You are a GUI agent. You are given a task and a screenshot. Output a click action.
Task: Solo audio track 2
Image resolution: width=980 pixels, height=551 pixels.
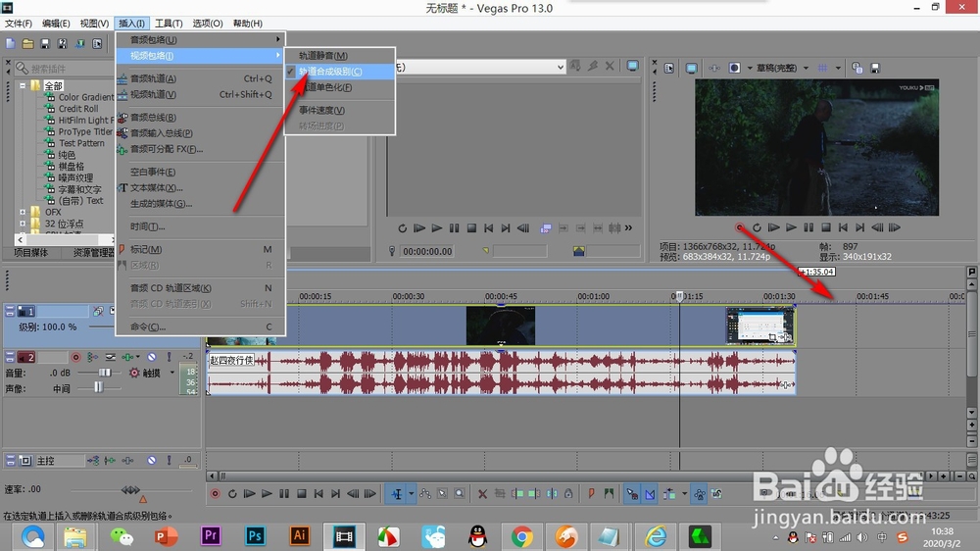169,357
